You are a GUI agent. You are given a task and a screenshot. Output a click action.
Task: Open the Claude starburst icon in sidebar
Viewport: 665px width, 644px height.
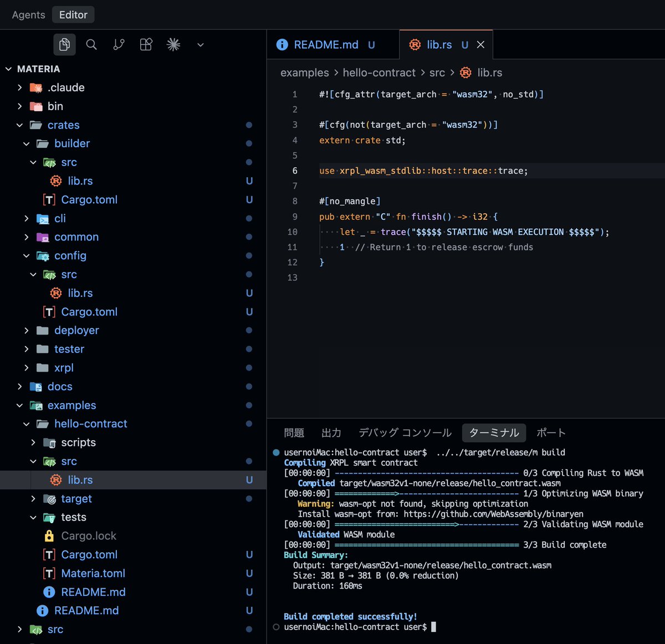[x=173, y=44]
